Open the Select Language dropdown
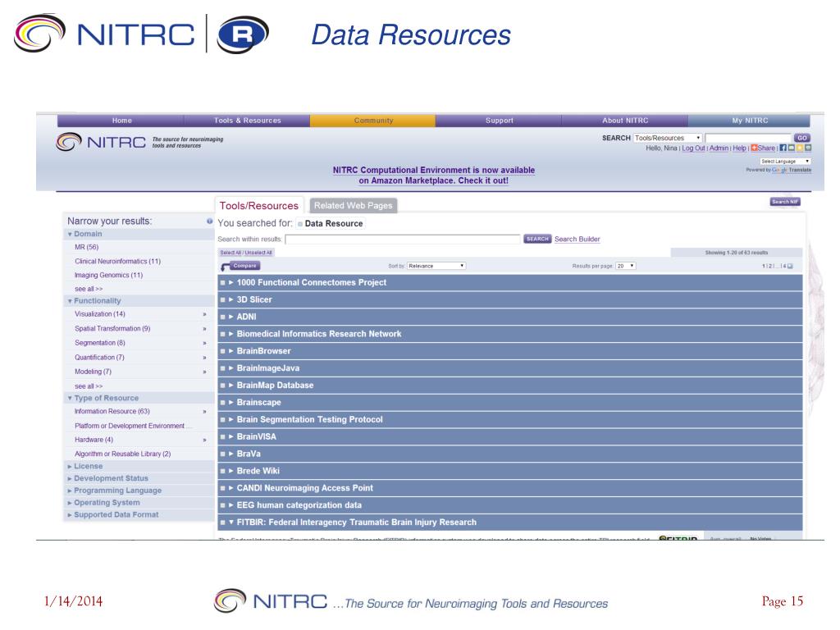Screen dimensions: 840x630 pyautogui.click(x=785, y=162)
